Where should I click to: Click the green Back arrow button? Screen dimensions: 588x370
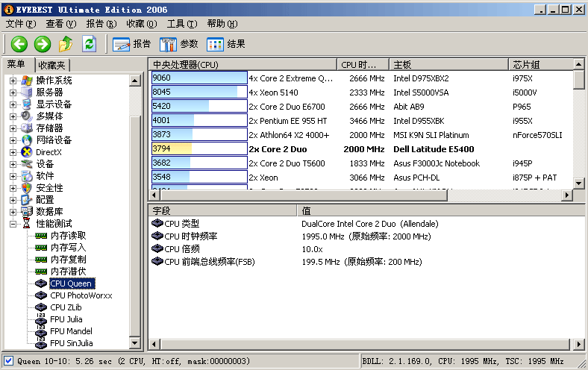(19, 44)
